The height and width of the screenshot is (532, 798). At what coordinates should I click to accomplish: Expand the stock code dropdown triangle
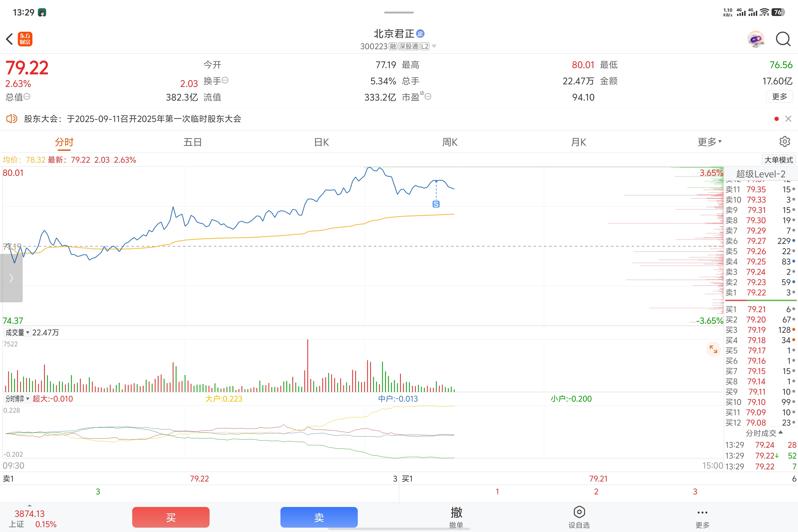point(434,46)
